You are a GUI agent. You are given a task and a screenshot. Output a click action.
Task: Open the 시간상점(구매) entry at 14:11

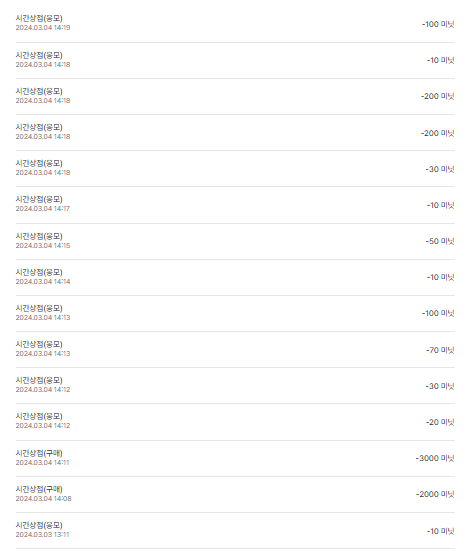point(235,458)
